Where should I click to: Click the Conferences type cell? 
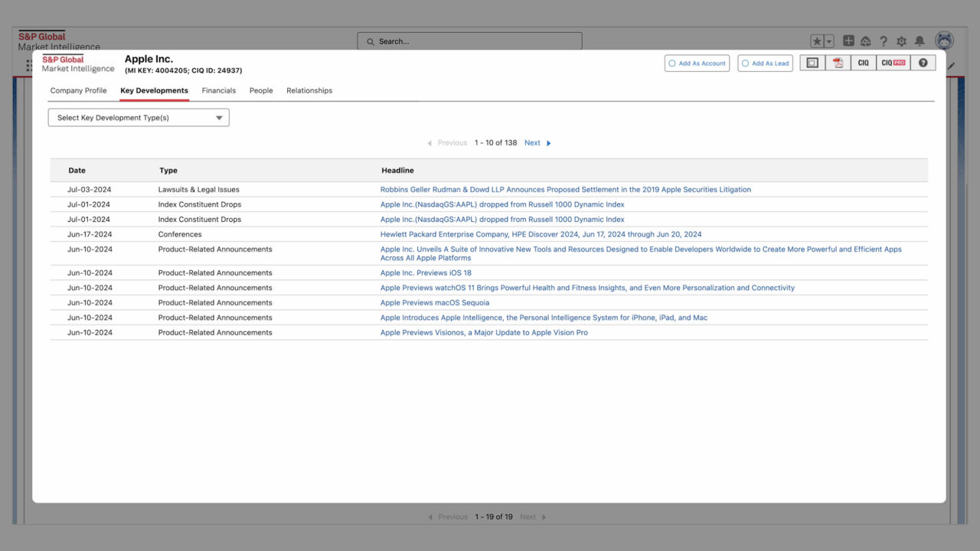180,234
